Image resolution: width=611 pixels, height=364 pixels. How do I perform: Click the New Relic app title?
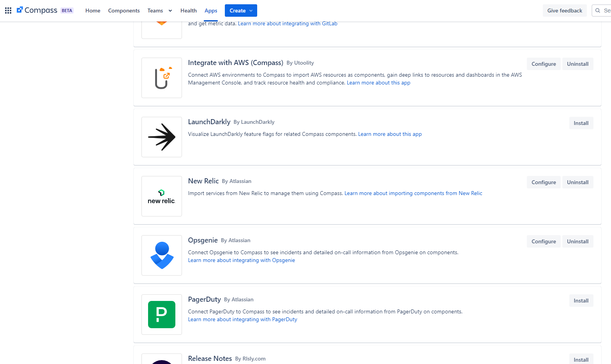point(203,181)
